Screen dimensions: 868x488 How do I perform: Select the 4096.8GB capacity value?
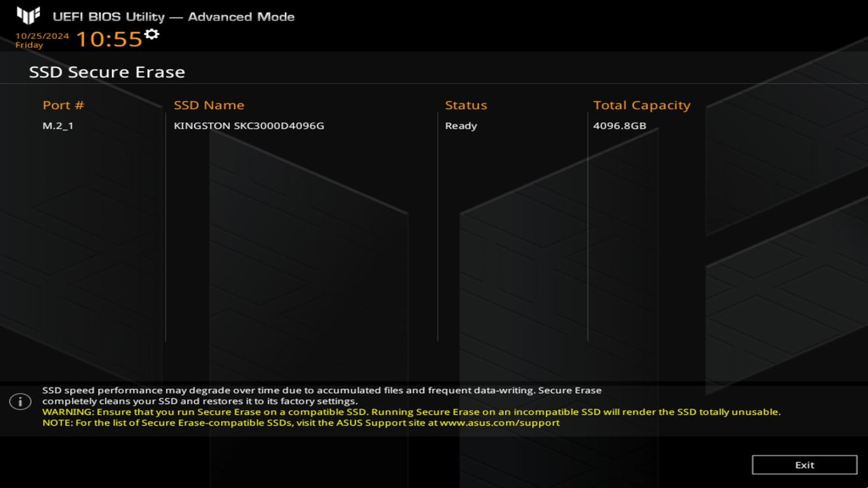click(619, 125)
